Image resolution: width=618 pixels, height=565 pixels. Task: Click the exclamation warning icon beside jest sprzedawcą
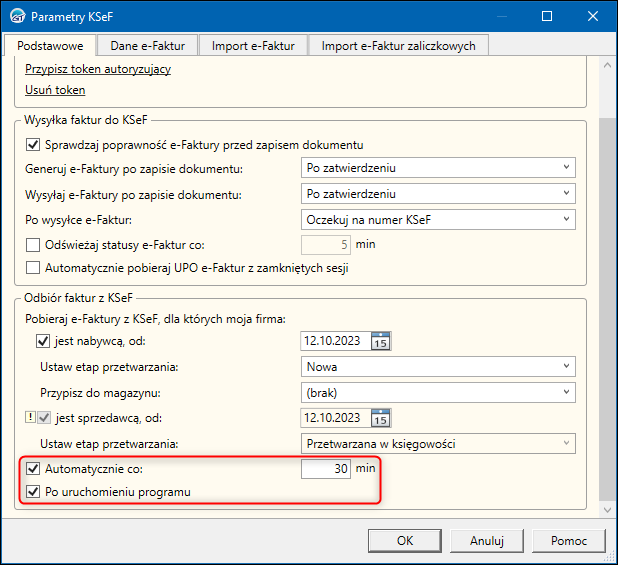click(x=30, y=418)
